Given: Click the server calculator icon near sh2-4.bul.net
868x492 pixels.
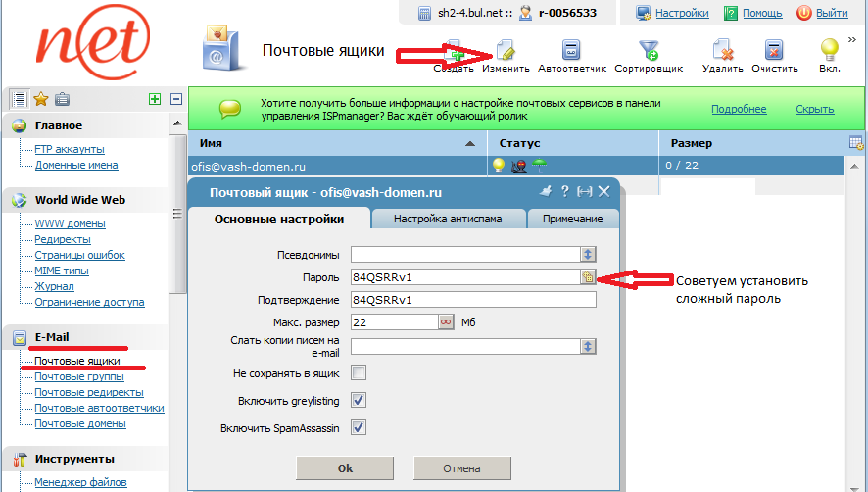Looking at the screenshot, I should point(424,14).
